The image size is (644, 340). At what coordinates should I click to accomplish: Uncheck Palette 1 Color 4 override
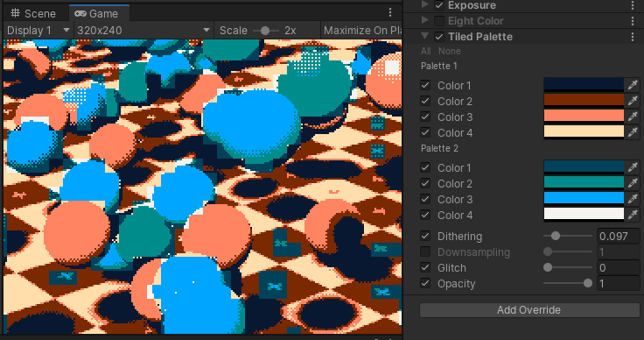[x=425, y=132]
